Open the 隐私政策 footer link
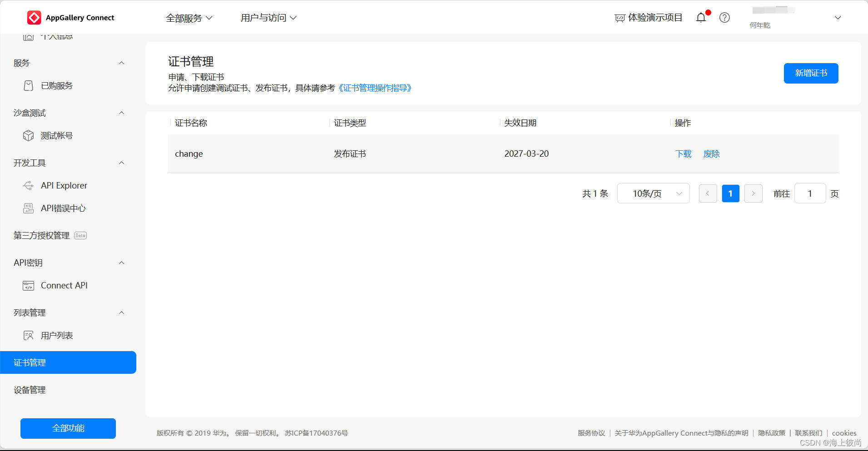 point(771,433)
